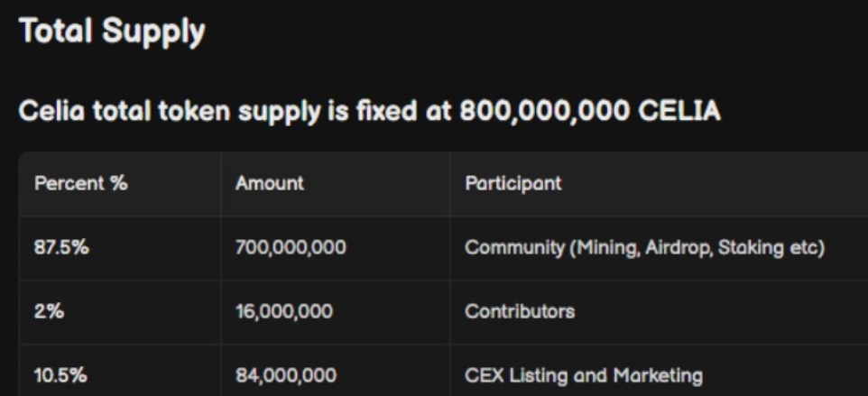Click the Contributors participant cell
The height and width of the screenshot is (396, 868).
coord(520,311)
